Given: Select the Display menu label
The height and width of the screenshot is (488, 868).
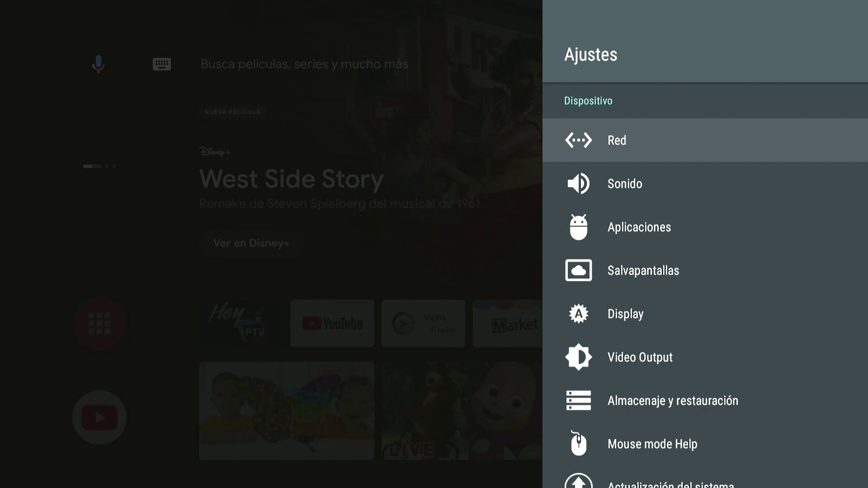Looking at the screenshot, I should (625, 314).
